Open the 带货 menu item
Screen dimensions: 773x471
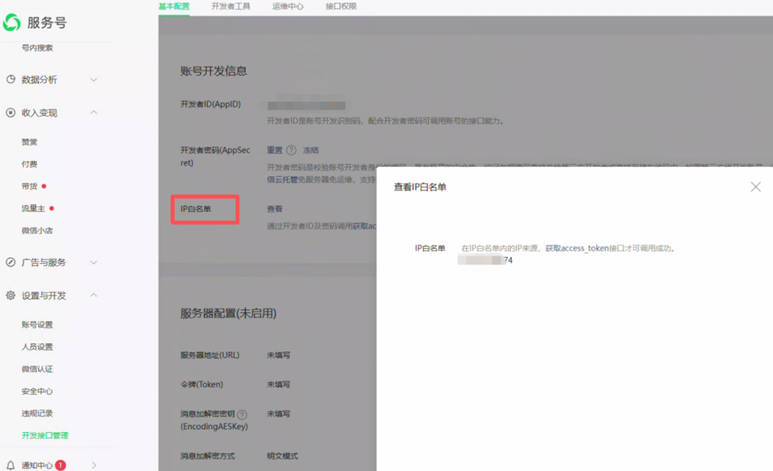pos(29,186)
